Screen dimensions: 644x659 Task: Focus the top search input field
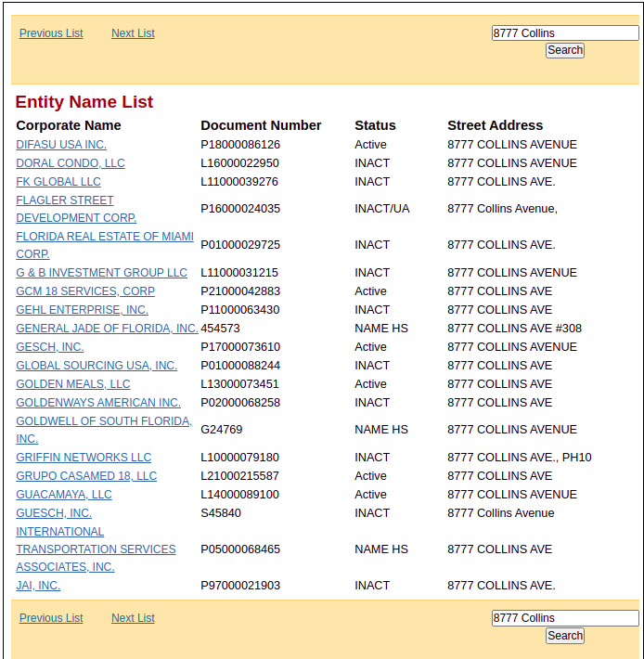coord(565,33)
